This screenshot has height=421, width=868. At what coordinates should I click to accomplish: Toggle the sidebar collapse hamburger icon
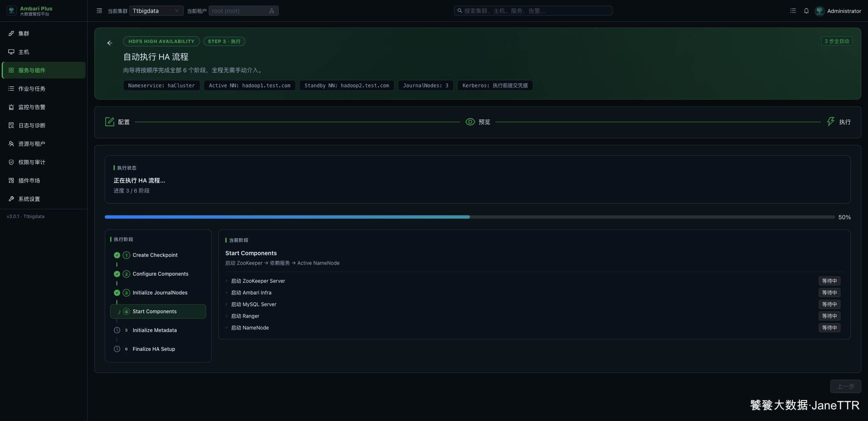[99, 11]
